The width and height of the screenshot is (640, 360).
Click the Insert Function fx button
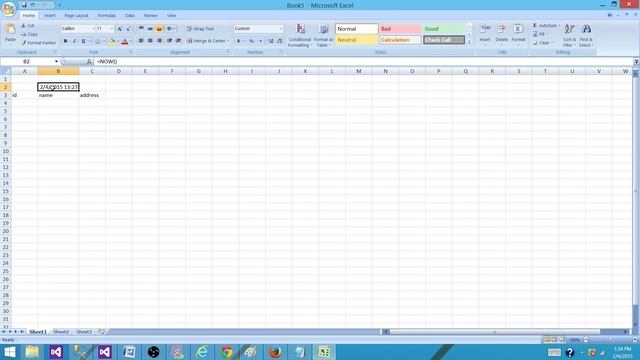89,62
